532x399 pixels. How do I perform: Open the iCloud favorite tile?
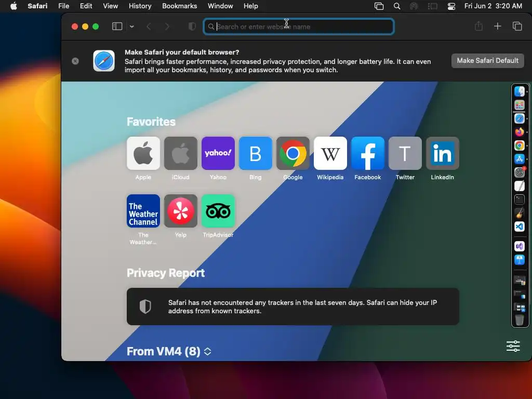pyautogui.click(x=180, y=153)
